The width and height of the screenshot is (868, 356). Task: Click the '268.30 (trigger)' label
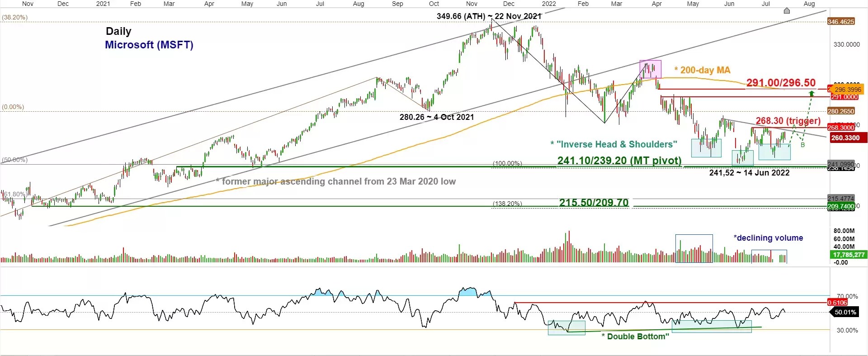[788, 121]
